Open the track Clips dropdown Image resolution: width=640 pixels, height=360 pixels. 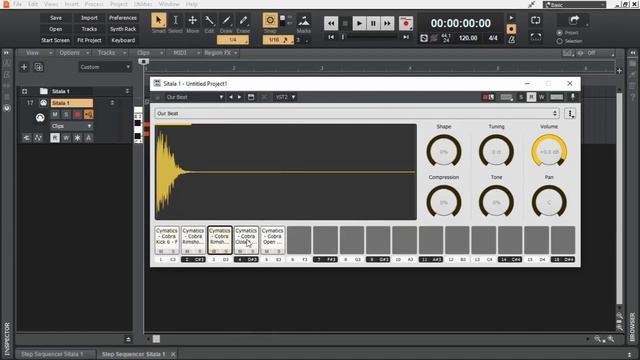tap(71, 126)
